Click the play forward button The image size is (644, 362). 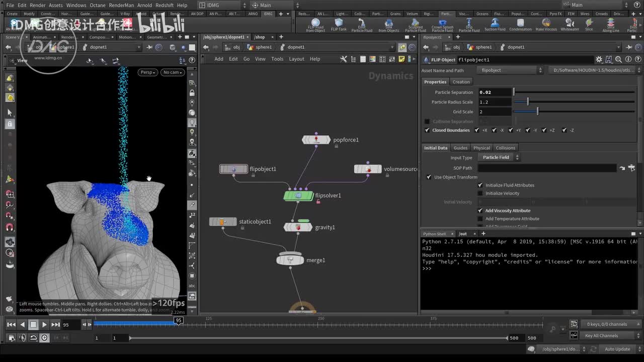tap(44, 325)
